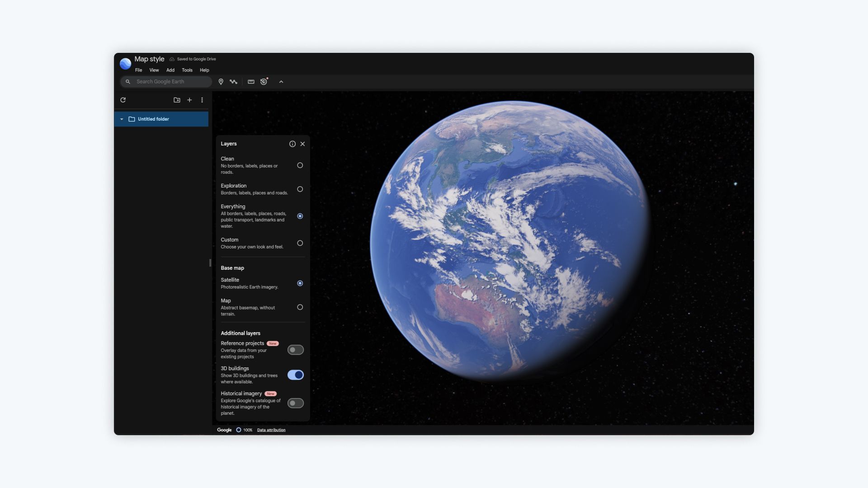Open the Layers info icon

(292, 144)
